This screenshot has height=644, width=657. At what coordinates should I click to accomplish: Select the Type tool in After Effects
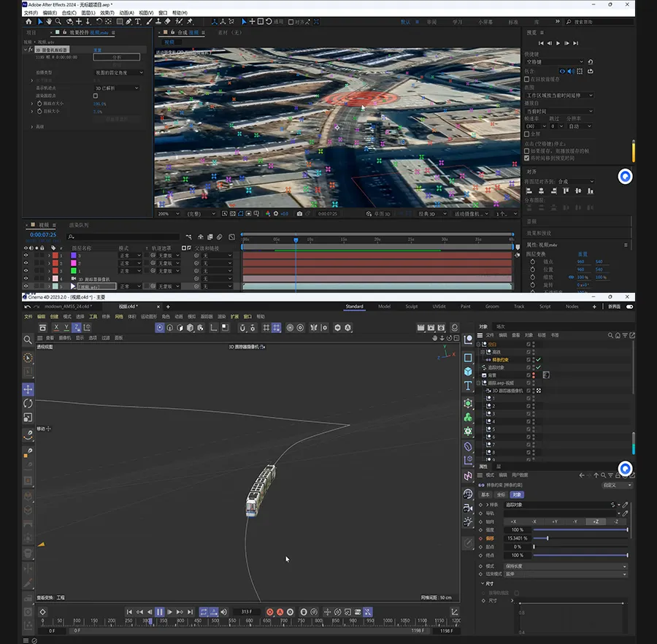(x=138, y=21)
